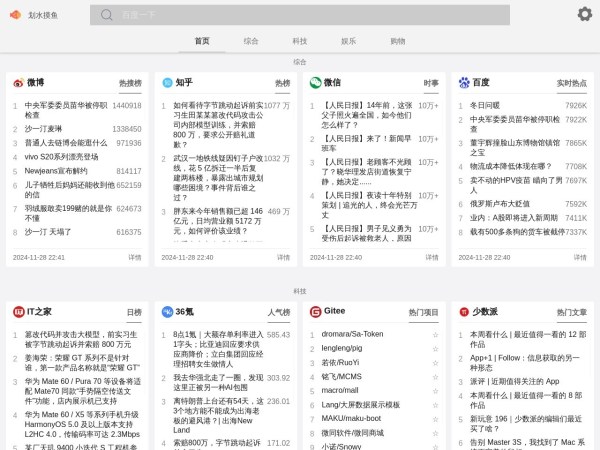
Task: Click the fish logo in header
Action: [x=15, y=15]
